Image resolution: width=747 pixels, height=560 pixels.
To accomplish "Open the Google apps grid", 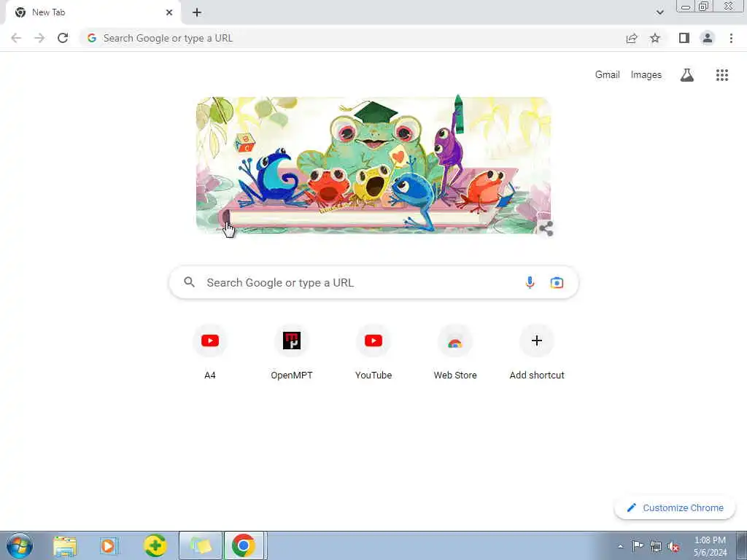I will (x=721, y=75).
